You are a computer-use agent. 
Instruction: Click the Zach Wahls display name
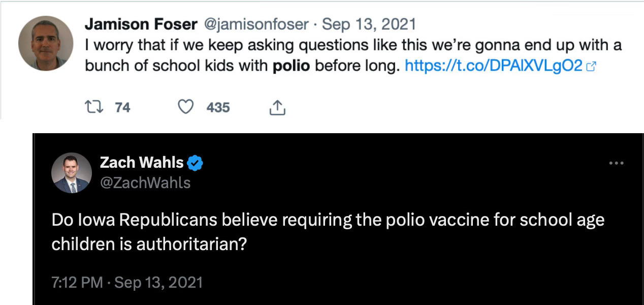click(x=142, y=162)
